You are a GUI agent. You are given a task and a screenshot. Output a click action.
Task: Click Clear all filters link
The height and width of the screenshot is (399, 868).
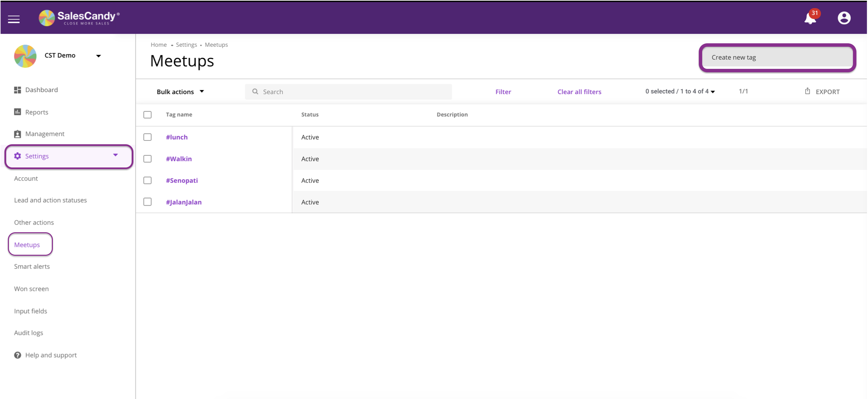(579, 92)
